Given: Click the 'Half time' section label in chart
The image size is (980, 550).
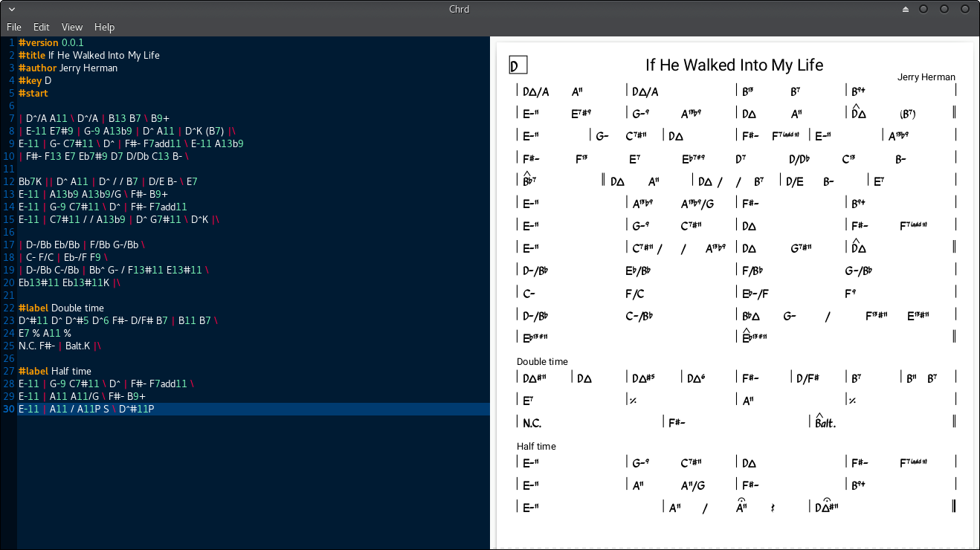Looking at the screenshot, I should point(536,446).
